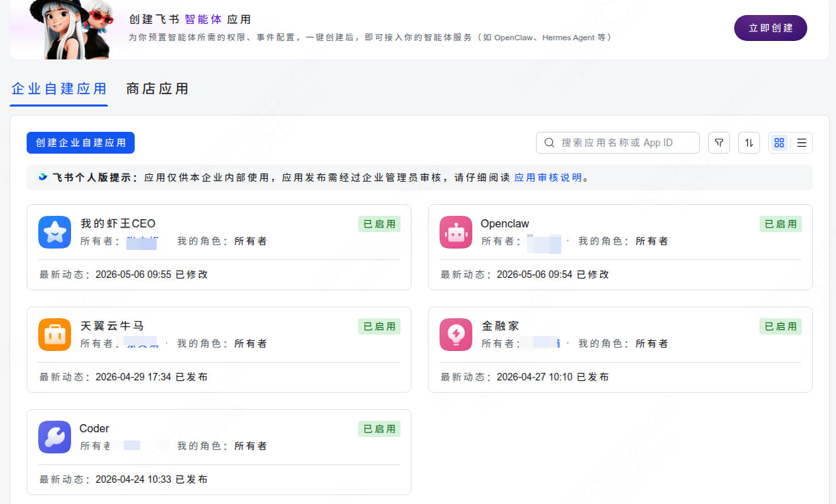Screen dimensions: 836x504
Task: Open the 天翼云牛马 briefcase app icon
Action: [55, 335]
